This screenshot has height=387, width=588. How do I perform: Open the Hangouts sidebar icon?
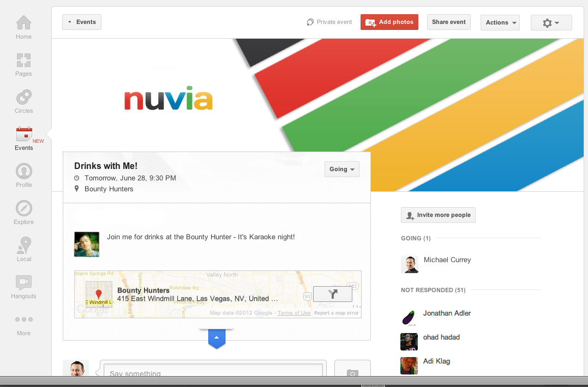(x=23, y=287)
